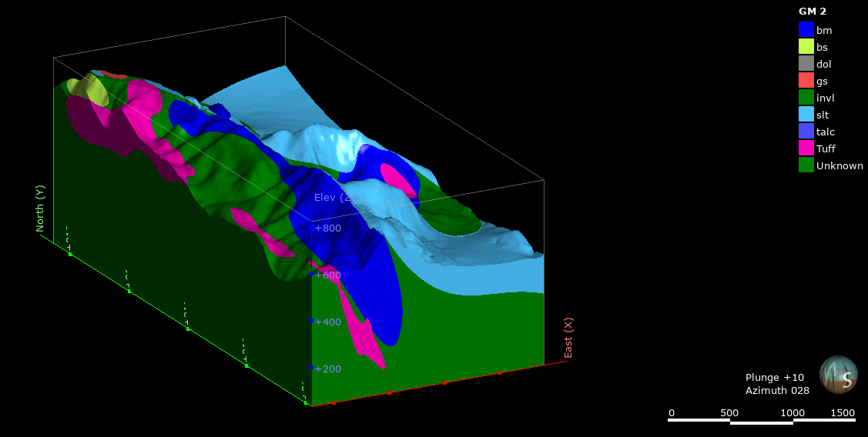Select the magenta Tuff legend swatch
Viewport: 868px width, 437px height.
806,148
